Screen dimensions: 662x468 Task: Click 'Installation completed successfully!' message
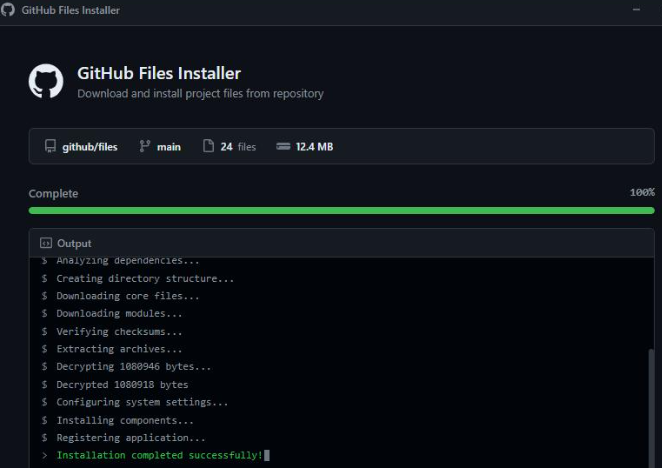(160, 455)
